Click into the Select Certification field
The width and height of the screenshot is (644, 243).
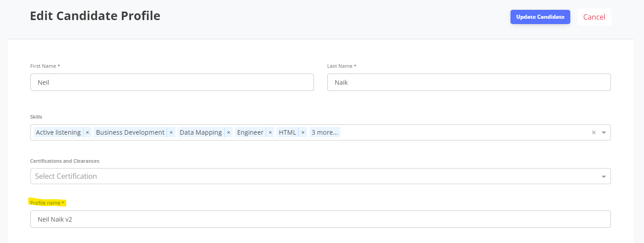321,176
